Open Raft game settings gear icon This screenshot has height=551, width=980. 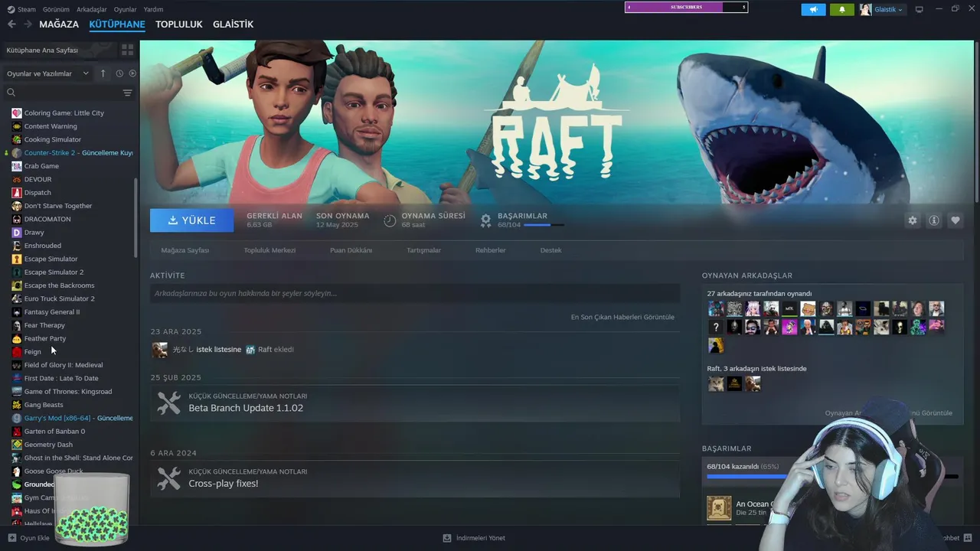pyautogui.click(x=912, y=220)
